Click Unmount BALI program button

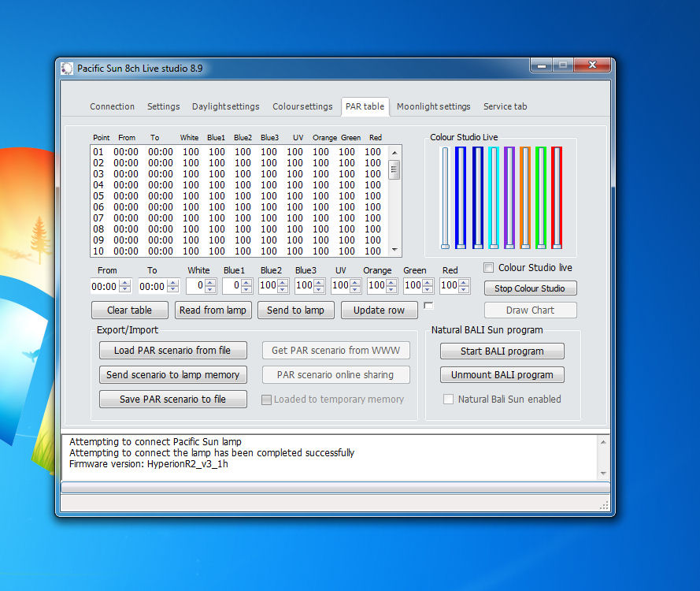click(x=502, y=375)
